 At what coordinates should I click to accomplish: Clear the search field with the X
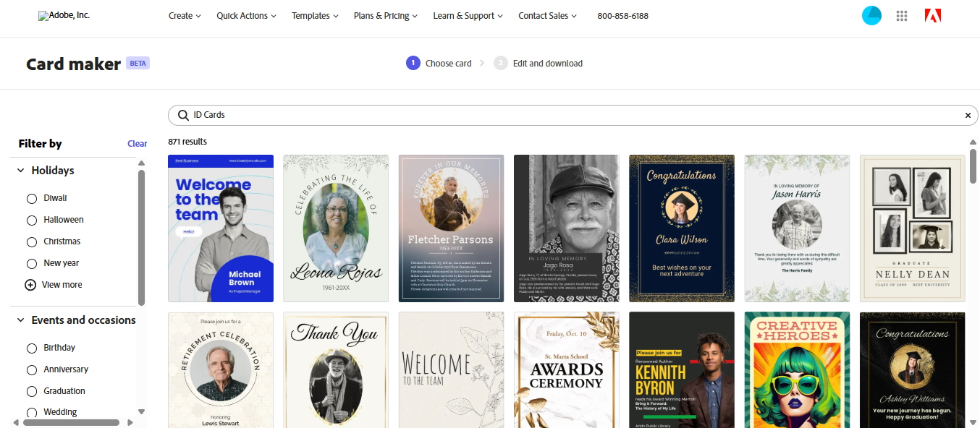[968, 115]
